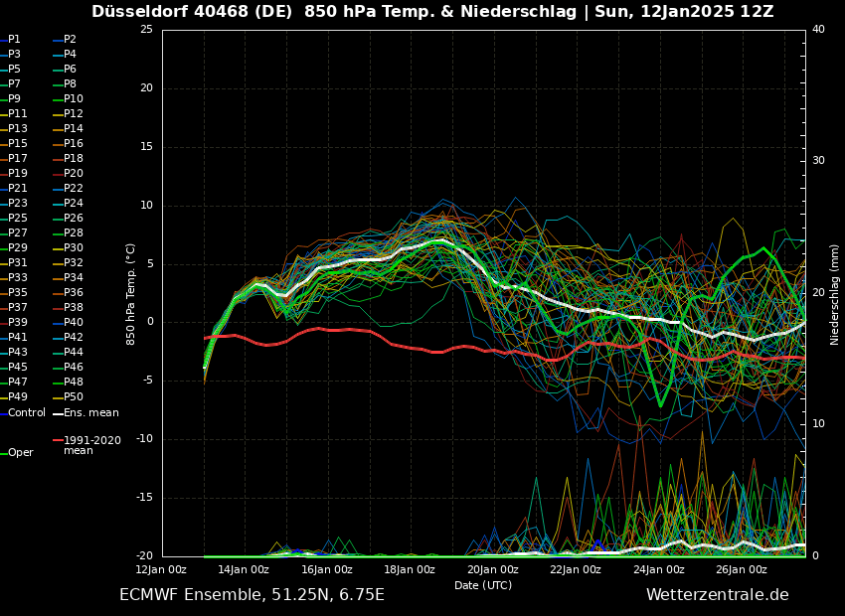The width and height of the screenshot is (845, 616).
Task: Click the 20Jan 00z date tick label
Action: pyautogui.click(x=492, y=570)
